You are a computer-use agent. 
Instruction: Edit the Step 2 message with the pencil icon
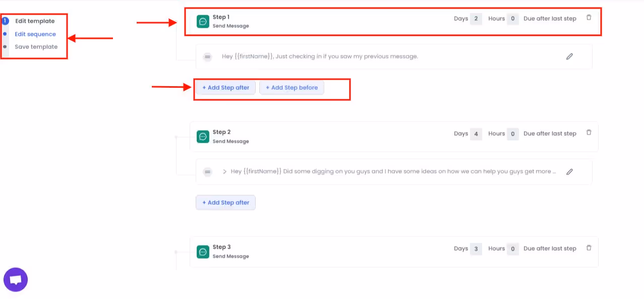(569, 171)
